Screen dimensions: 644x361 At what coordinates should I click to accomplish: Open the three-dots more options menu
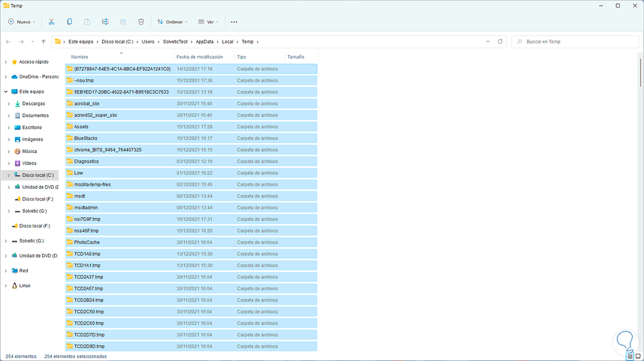[234, 22]
